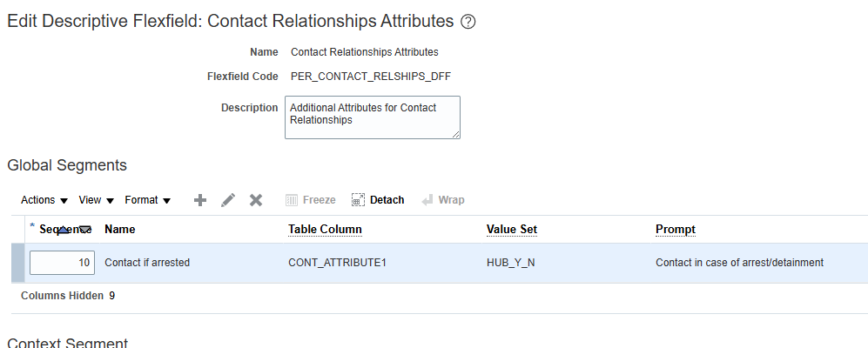Click the Description text area

[372, 117]
